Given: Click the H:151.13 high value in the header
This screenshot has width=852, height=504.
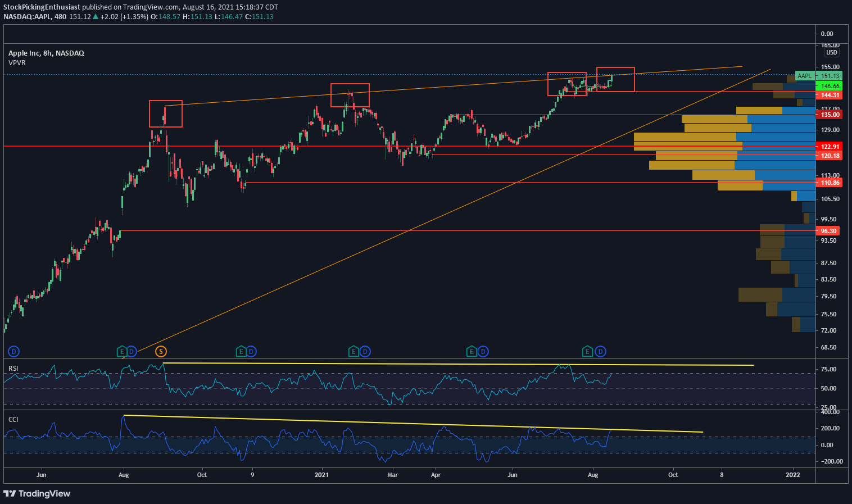Looking at the screenshot, I should (198, 17).
